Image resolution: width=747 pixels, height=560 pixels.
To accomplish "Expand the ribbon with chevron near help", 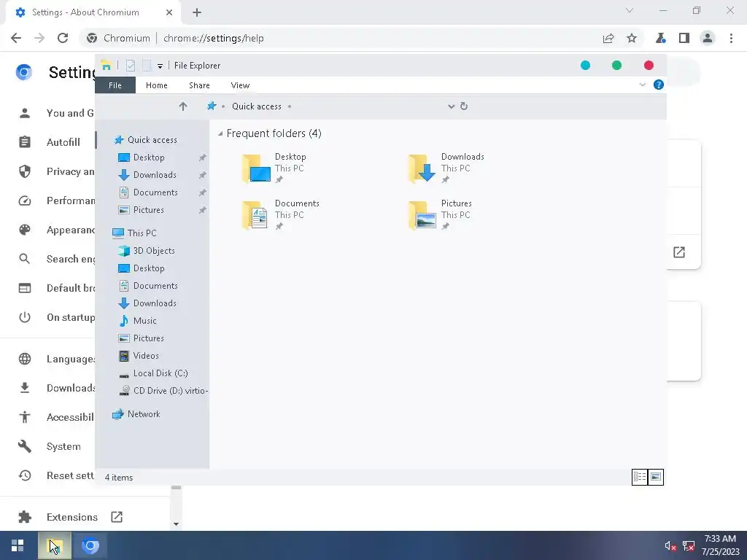I will click(642, 85).
